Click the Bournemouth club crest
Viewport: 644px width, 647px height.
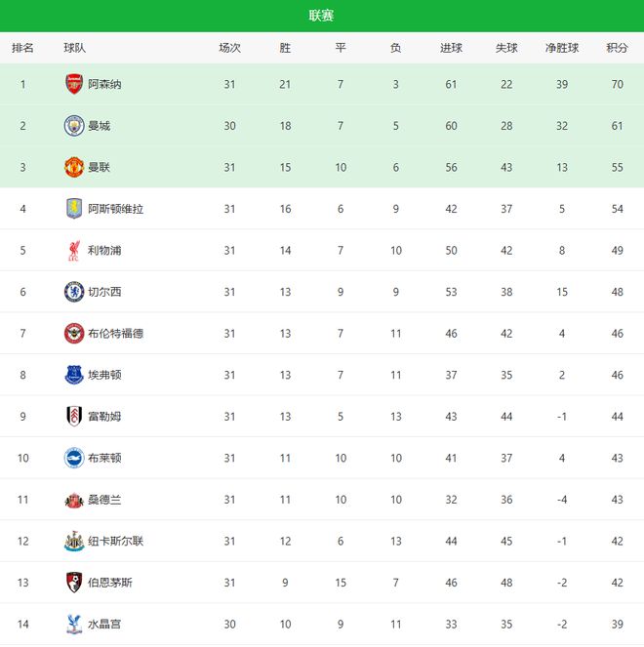(x=74, y=583)
